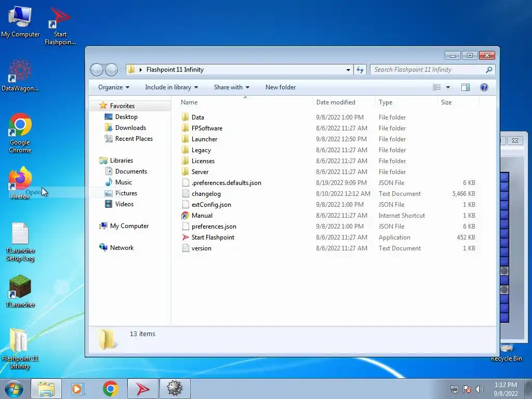Open the Organize menu

114,87
